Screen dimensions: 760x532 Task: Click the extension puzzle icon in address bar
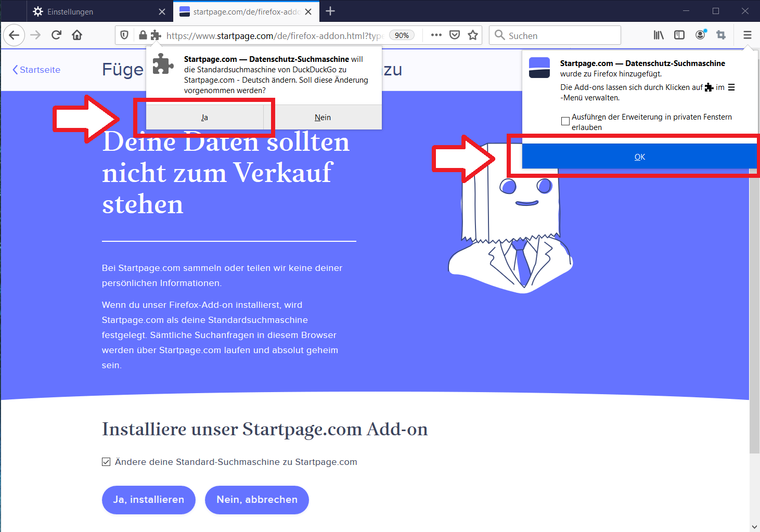[156, 35]
